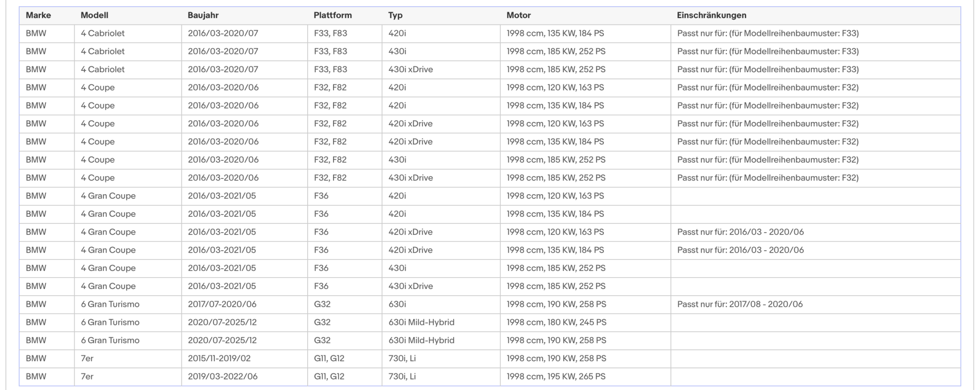The height and width of the screenshot is (390, 980).
Task: Click "2020/07-2025/12" in the 180 KW row
Action: (222, 323)
